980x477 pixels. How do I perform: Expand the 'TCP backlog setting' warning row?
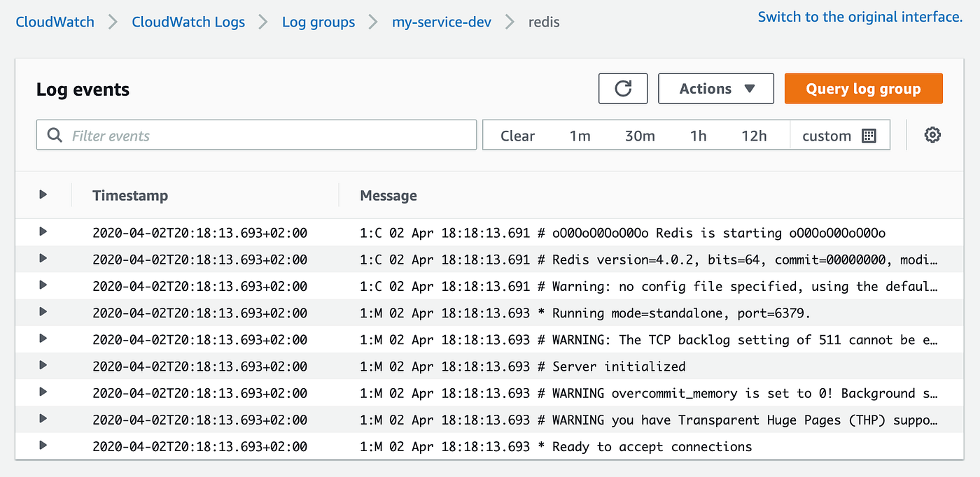point(43,338)
